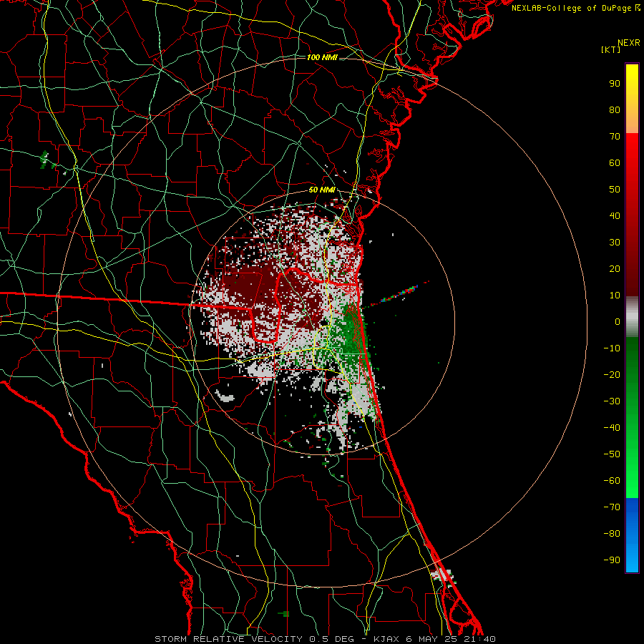Click the 40 value on the velocity scale

(x=615, y=216)
